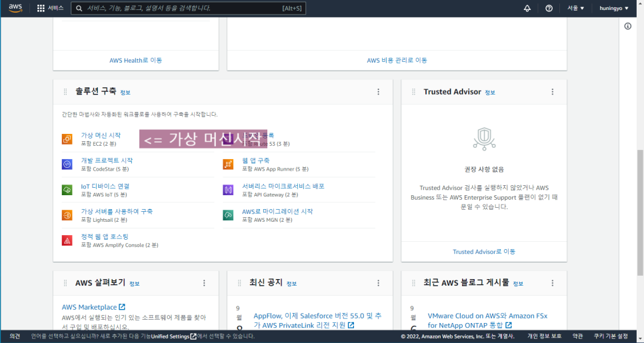Click the App Runner icon beside 웹 앱 구축
This screenshot has width=644, height=343.
point(228,165)
